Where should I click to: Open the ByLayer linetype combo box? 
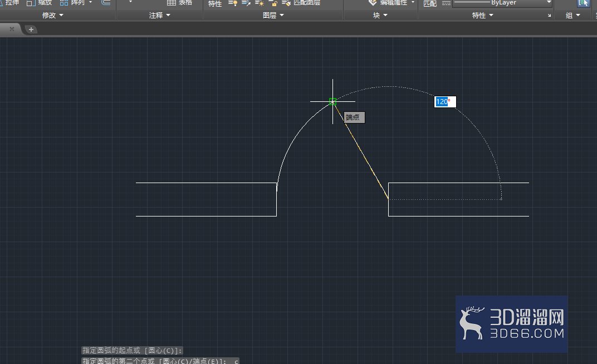[502, 3]
